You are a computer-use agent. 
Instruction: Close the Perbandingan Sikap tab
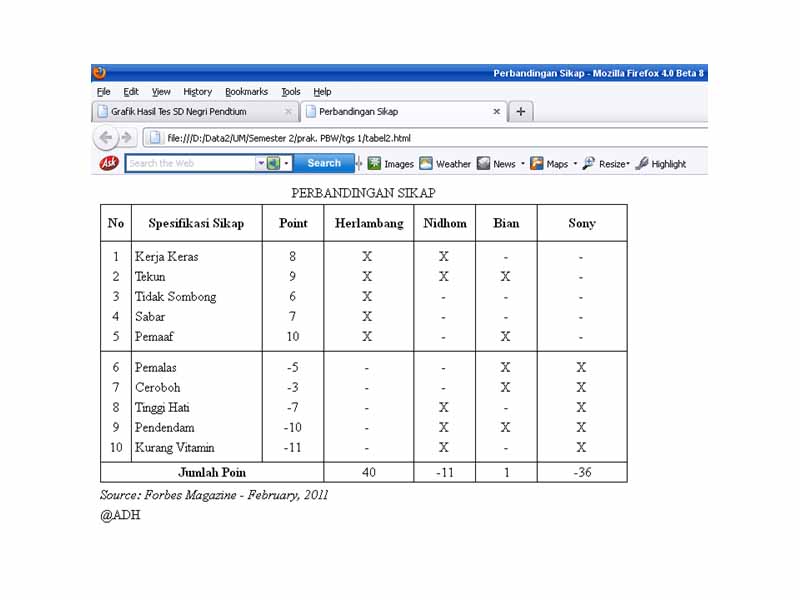(x=496, y=111)
